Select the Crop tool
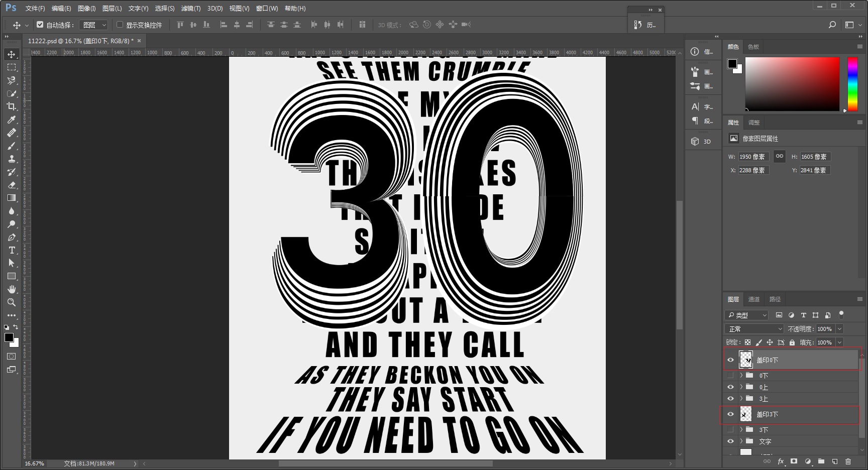 tap(11, 106)
